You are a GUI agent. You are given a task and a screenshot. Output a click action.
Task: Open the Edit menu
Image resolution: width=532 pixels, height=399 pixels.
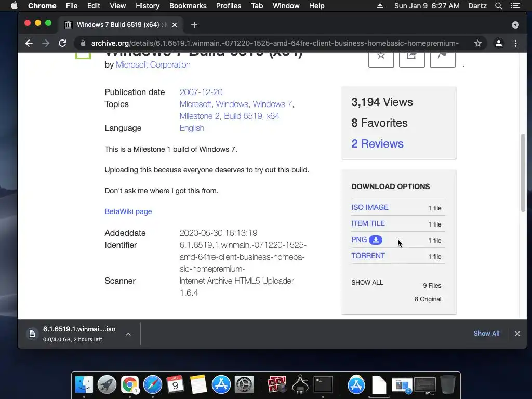click(x=94, y=6)
